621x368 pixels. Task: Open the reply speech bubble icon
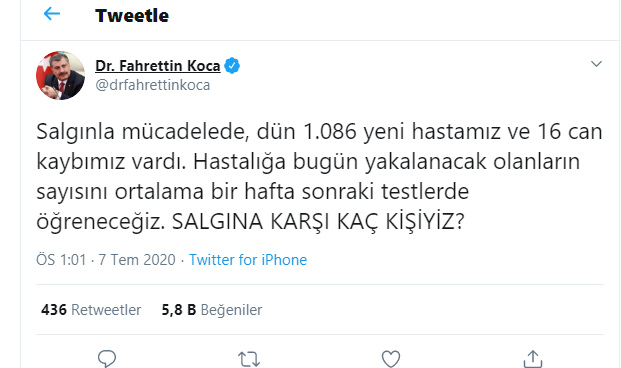(107, 358)
